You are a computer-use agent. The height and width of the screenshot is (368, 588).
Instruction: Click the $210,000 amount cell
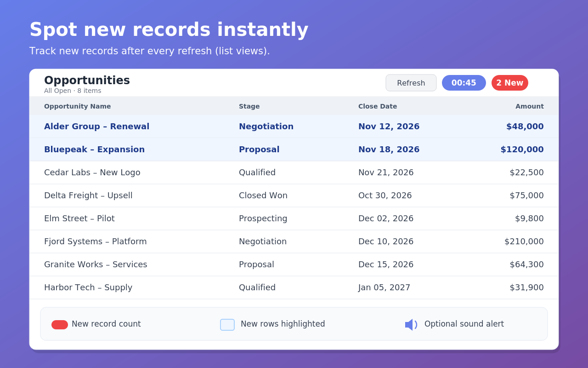[524, 241]
